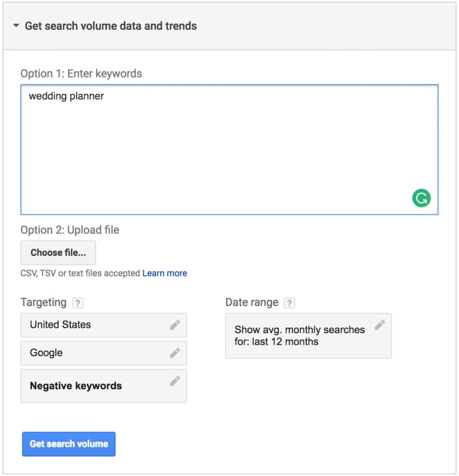Image resolution: width=459 pixels, height=476 pixels.
Task: Select the Google network targeting box
Action: click(104, 353)
